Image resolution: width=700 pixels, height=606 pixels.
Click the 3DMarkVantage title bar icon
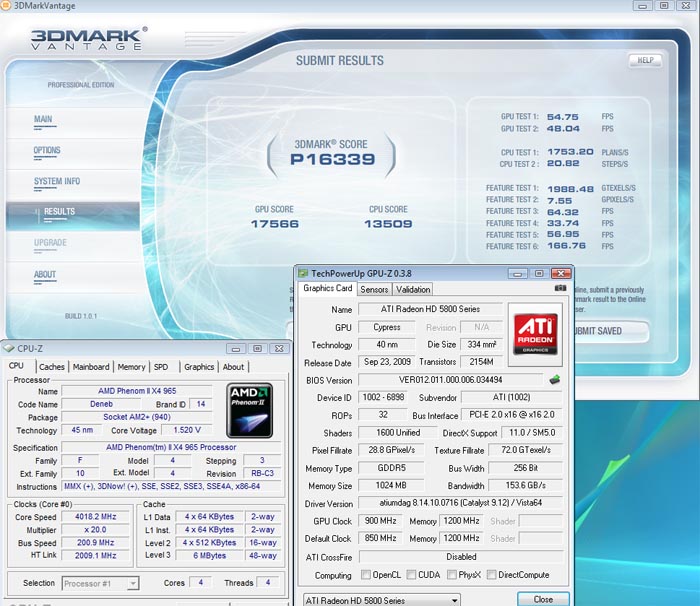5,5
